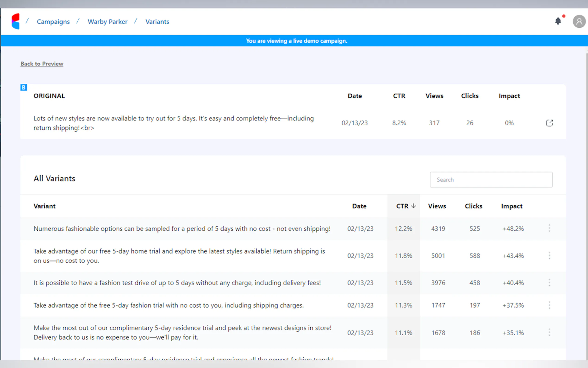The height and width of the screenshot is (368, 588).
Task: Focus the variants Search field
Action: [491, 180]
